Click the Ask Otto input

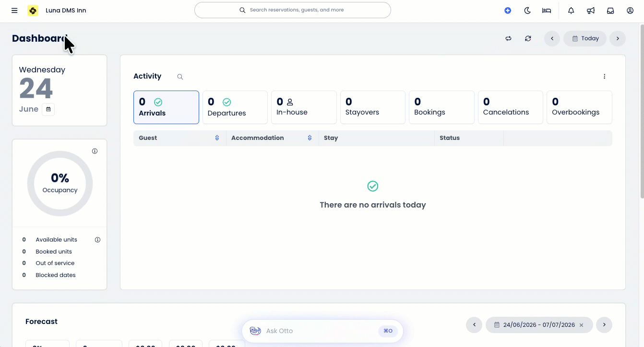[322, 331]
